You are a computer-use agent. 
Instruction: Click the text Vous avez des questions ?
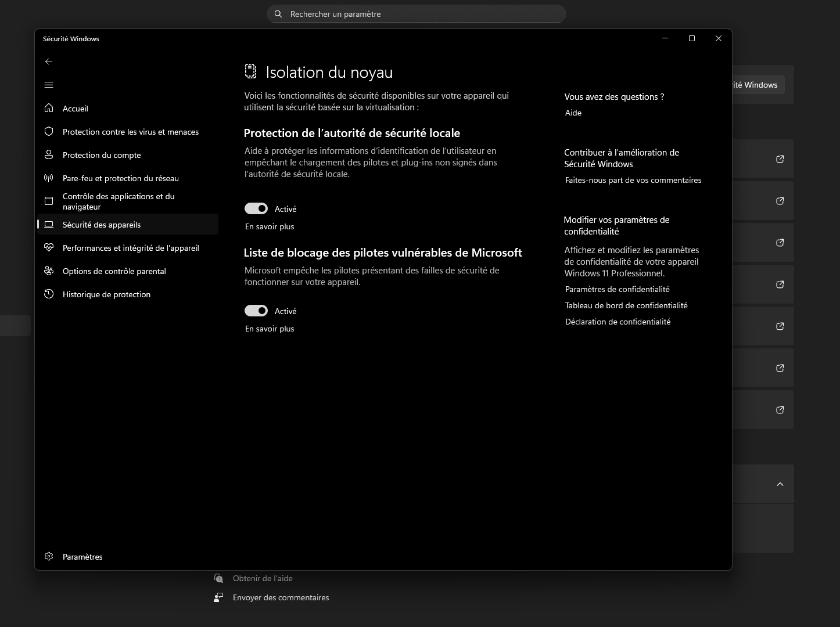[614, 97]
